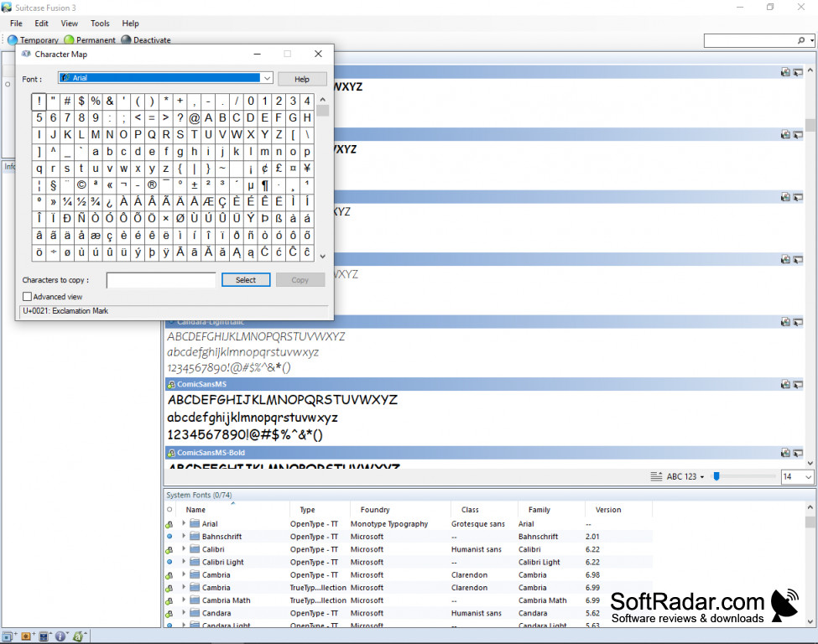Viewport: 818px width, 644px height.
Task: Click the copyright symbol in Character Map
Action: click(x=81, y=184)
